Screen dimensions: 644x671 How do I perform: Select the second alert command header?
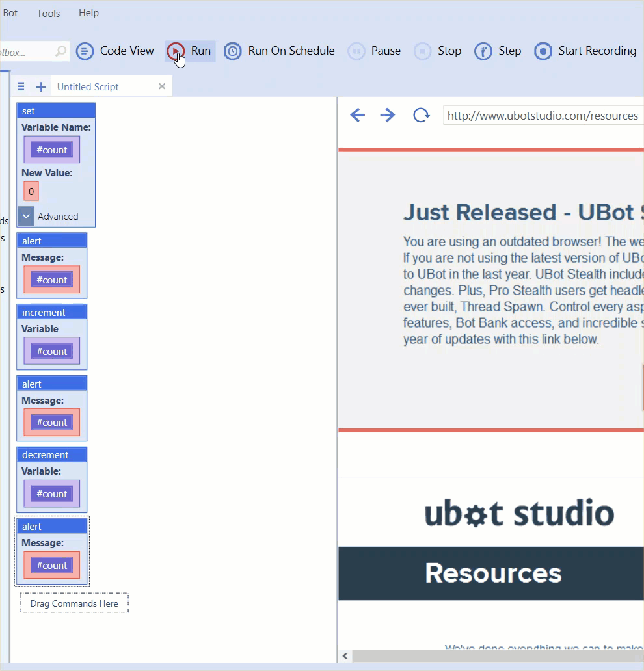[52, 384]
